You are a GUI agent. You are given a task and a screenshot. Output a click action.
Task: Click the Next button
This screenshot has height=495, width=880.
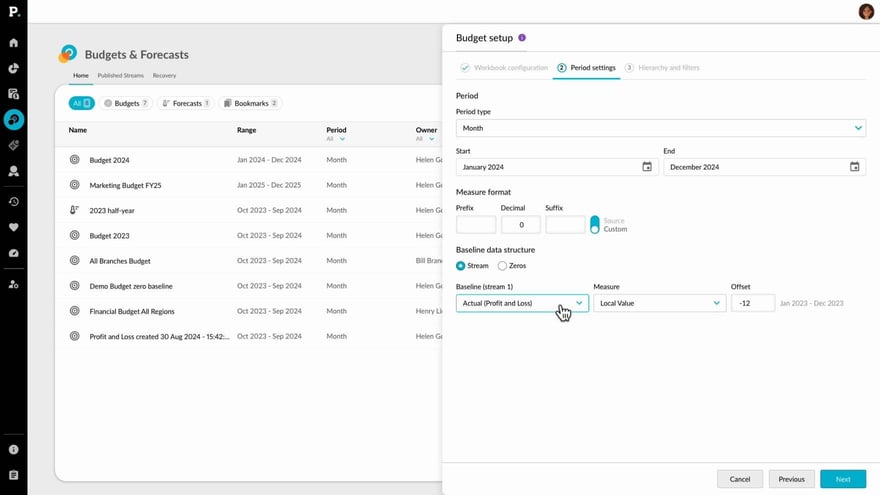(842, 479)
